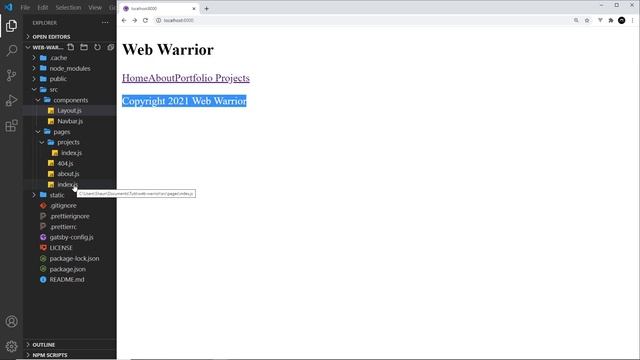This screenshot has width=640, height=360.
Task: Open the browser three-dot menu
Action: click(x=633, y=20)
